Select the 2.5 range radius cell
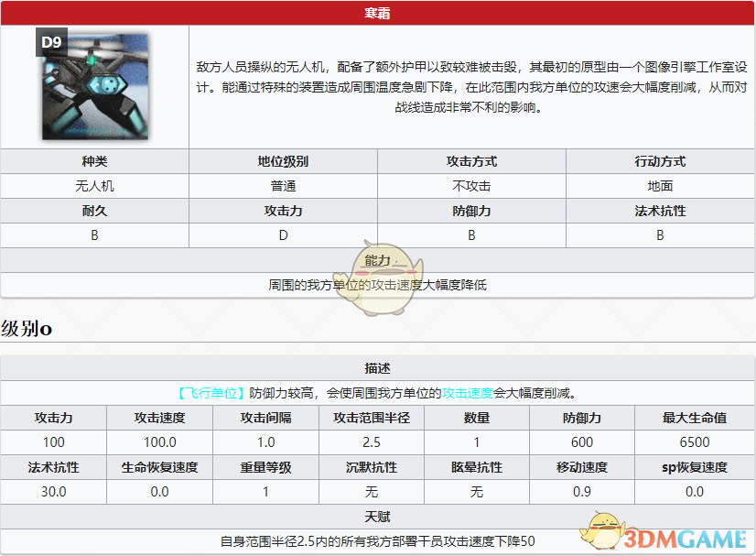756x556 pixels. coord(372,442)
